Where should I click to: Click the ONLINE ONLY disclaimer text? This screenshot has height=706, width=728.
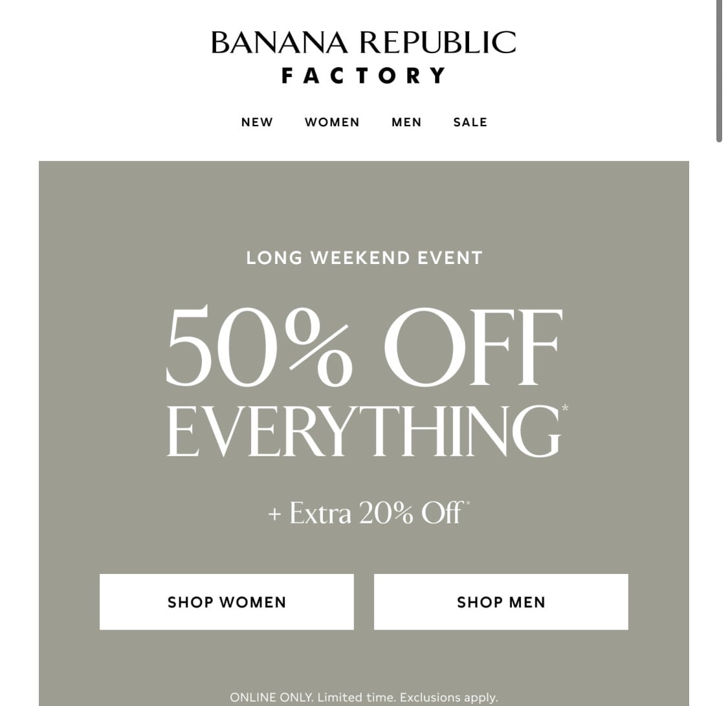click(x=271, y=698)
